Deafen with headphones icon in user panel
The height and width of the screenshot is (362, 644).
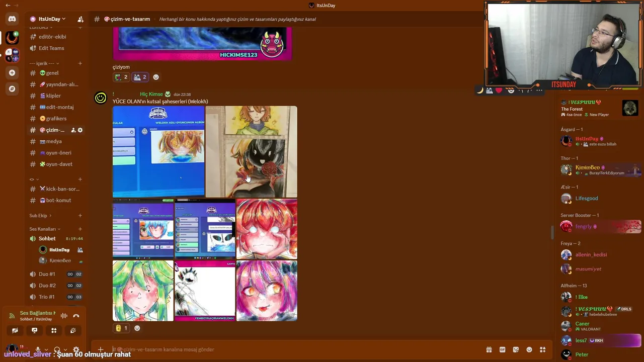click(57, 349)
